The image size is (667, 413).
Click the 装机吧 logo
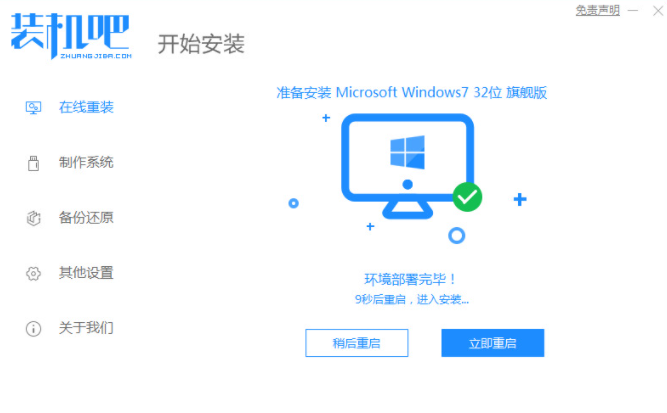[x=71, y=36]
